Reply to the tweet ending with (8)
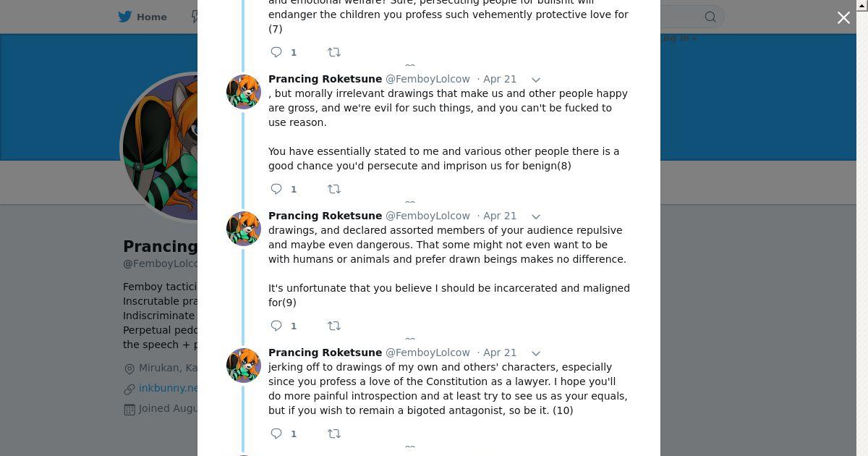 pyautogui.click(x=276, y=189)
